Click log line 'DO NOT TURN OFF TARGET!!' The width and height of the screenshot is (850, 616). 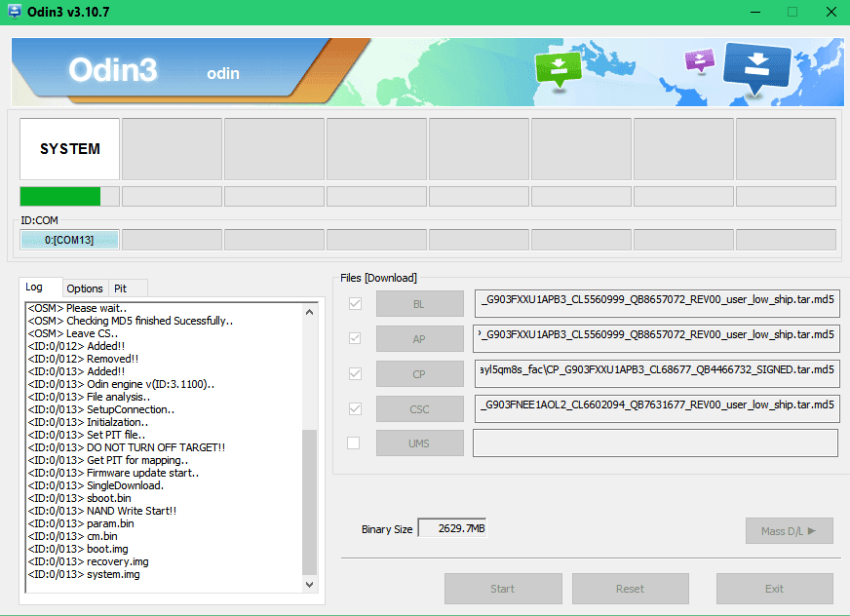point(127,447)
